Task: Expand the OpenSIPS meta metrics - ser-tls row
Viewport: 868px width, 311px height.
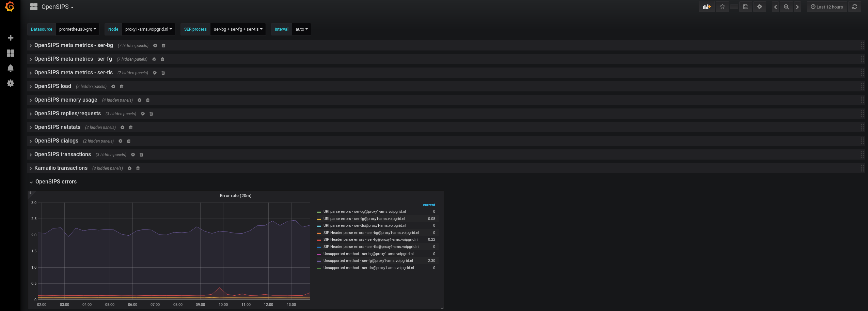Action: [74, 73]
